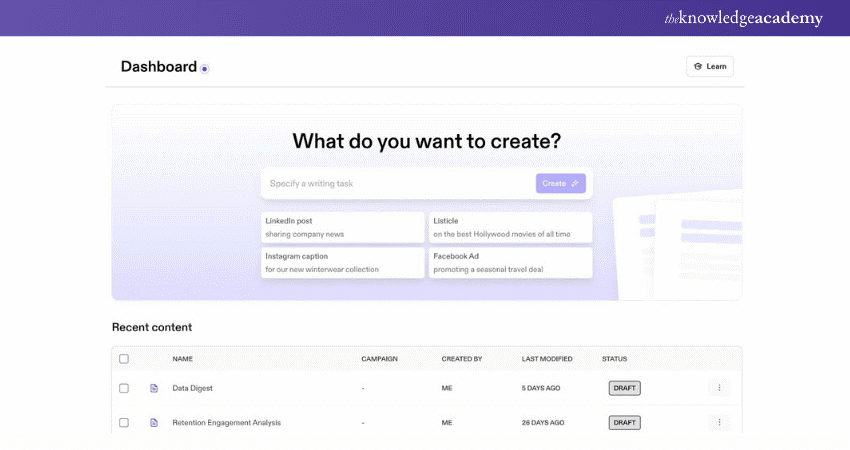Click the Create button
This screenshot has width=850, height=450.
tap(560, 183)
